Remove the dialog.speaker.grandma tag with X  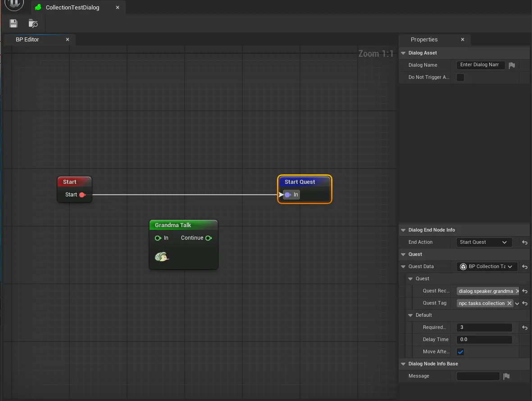pyautogui.click(x=517, y=291)
